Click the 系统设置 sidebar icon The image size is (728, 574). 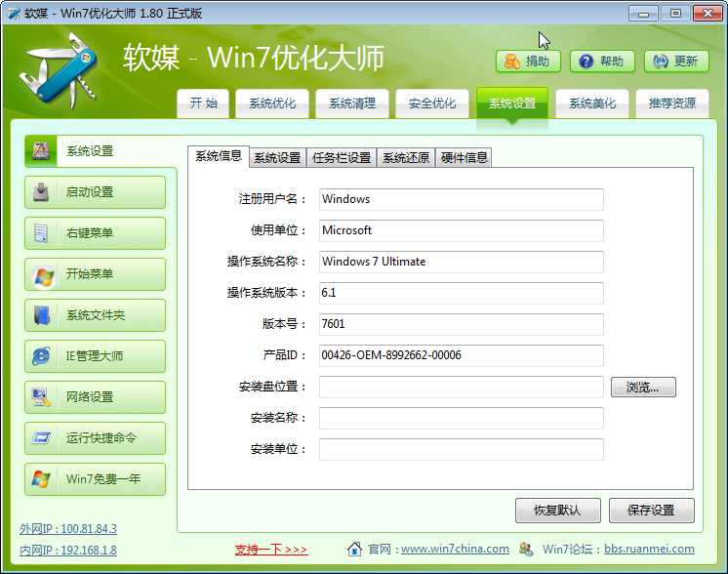pos(41,150)
